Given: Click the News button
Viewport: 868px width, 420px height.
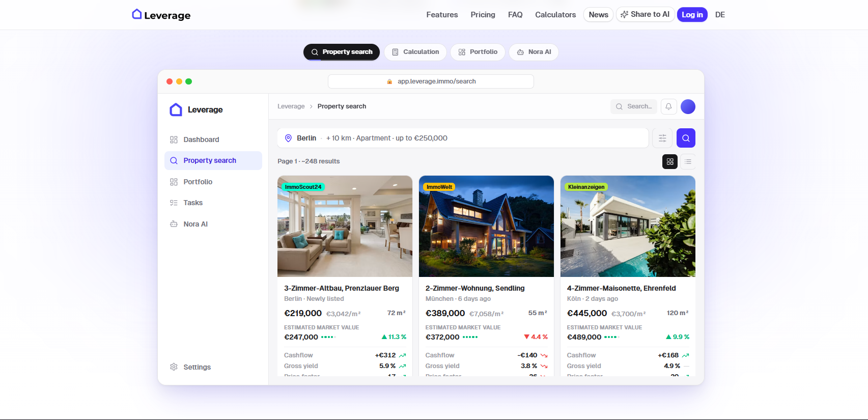Looking at the screenshot, I should tap(598, 15).
